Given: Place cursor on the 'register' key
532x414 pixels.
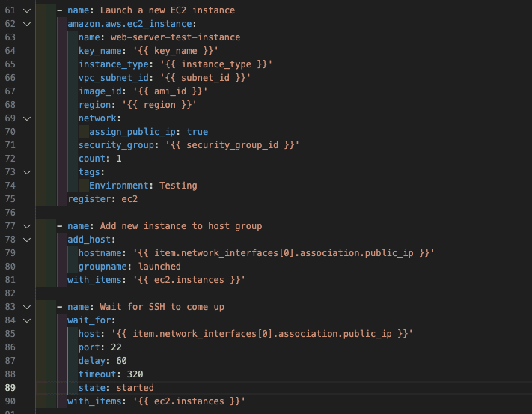Looking at the screenshot, I should [x=89, y=199].
